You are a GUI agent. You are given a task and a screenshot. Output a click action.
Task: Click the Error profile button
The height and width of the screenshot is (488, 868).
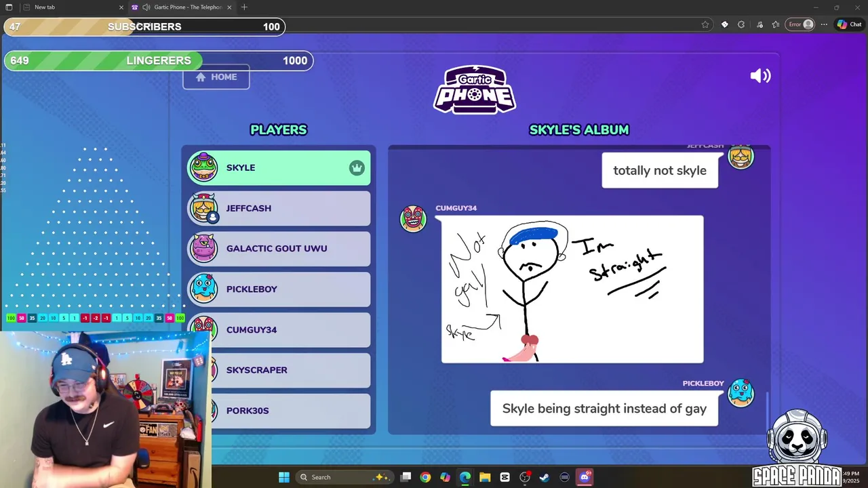(800, 24)
